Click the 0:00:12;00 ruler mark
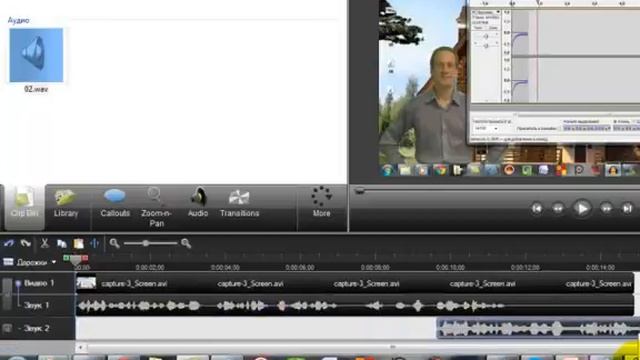Screen dimensions: 640x360 (525, 267)
